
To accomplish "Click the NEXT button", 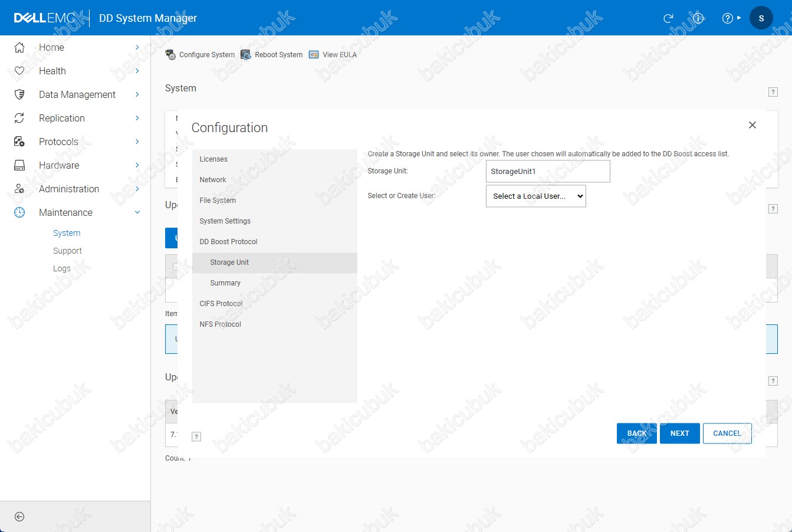I will pyautogui.click(x=680, y=434).
